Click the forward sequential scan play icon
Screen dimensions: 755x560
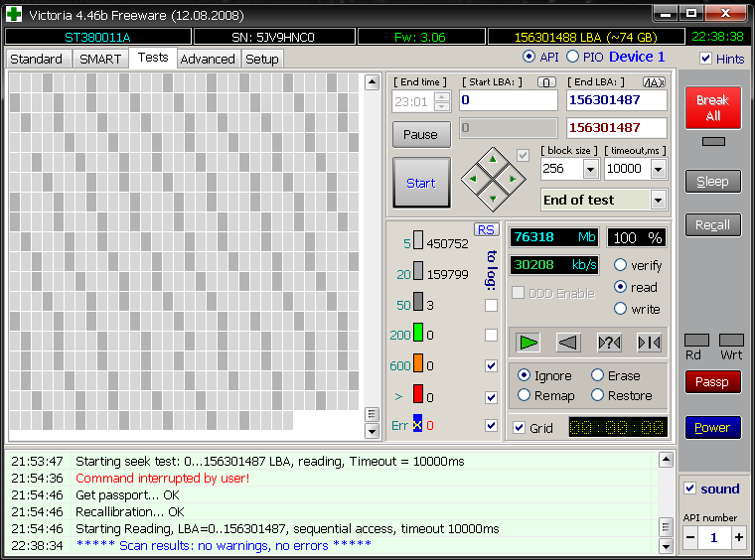pyautogui.click(x=528, y=343)
